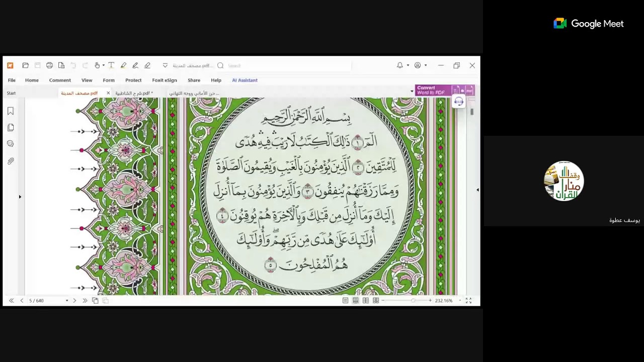Go to the next page
The width and height of the screenshot is (644, 362).
coord(74,301)
